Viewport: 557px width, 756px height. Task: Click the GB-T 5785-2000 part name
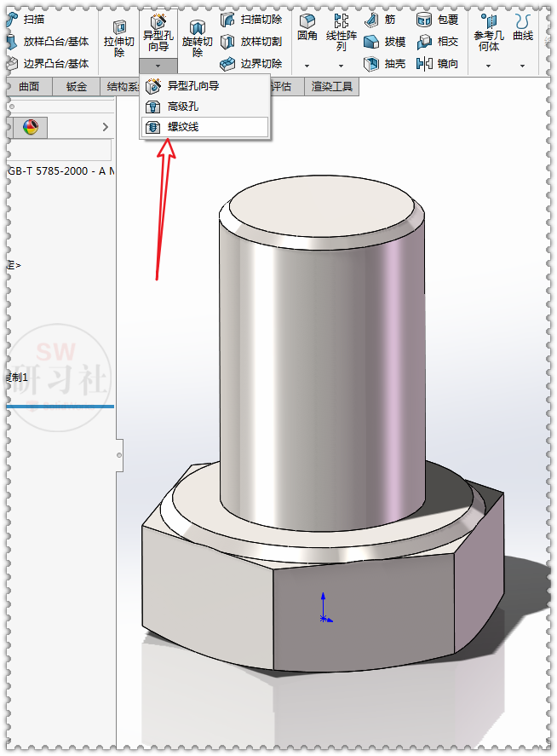[60, 171]
